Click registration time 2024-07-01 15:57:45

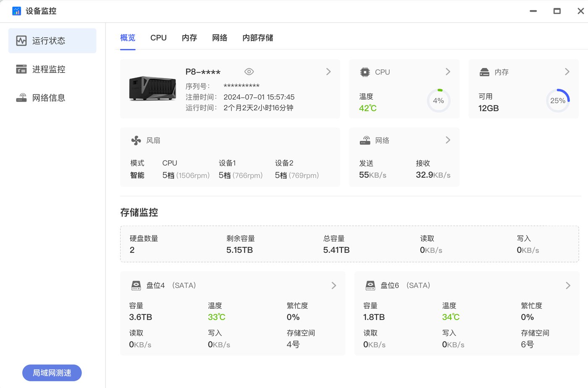[x=259, y=97]
